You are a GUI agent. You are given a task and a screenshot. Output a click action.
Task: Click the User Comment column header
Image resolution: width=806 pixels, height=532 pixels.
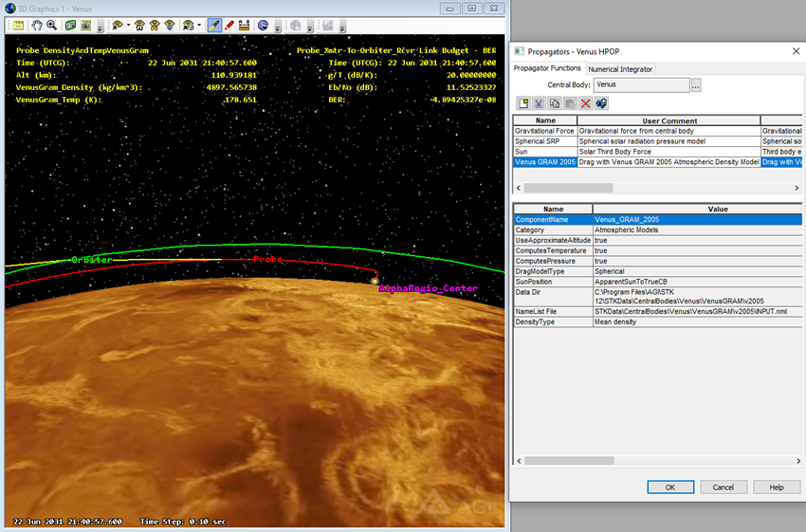coord(669,120)
